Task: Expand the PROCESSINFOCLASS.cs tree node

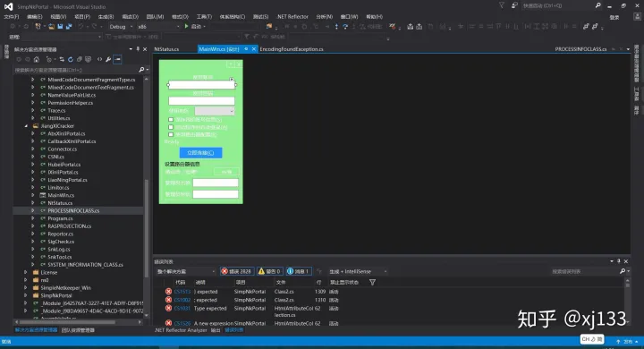Action: pyautogui.click(x=33, y=210)
